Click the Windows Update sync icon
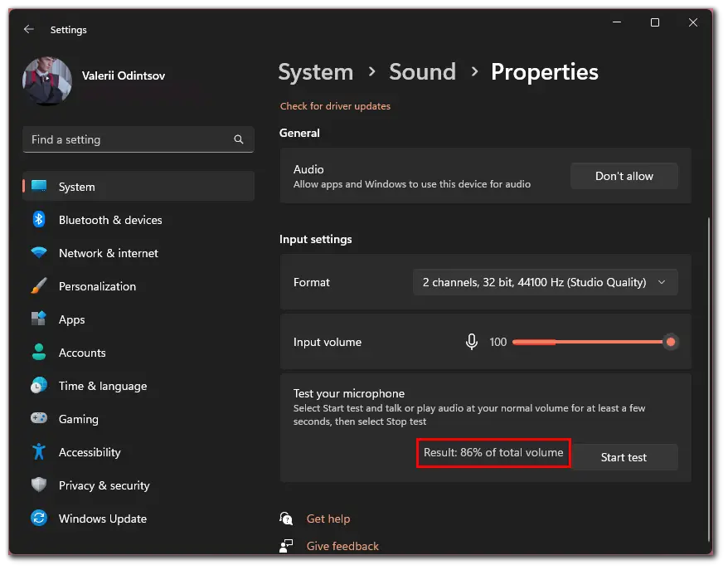The image size is (728, 570). tap(39, 518)
